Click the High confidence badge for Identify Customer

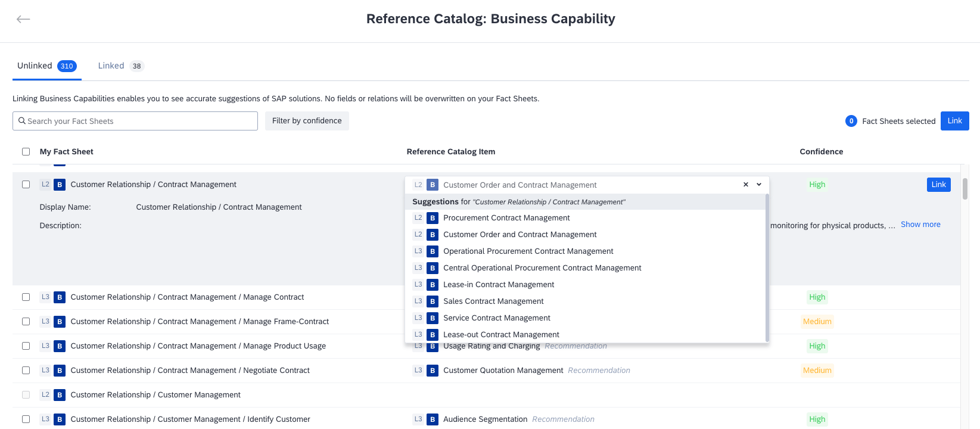pos(817,419)
